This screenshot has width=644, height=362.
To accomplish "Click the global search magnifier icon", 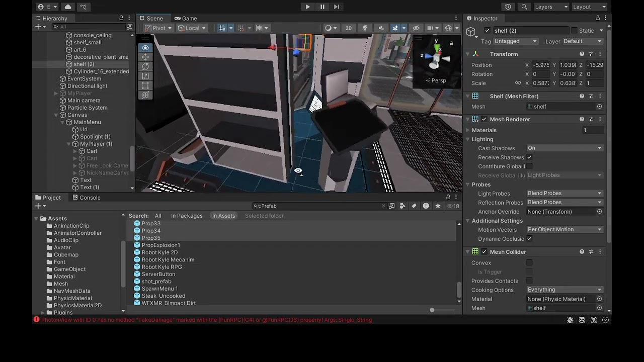I will 524,7.
